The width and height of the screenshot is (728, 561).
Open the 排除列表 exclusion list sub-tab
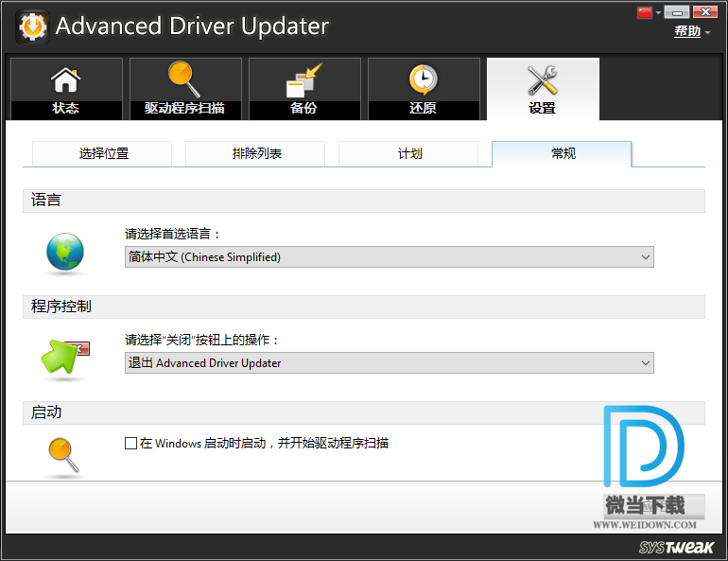tap(255, 153)
